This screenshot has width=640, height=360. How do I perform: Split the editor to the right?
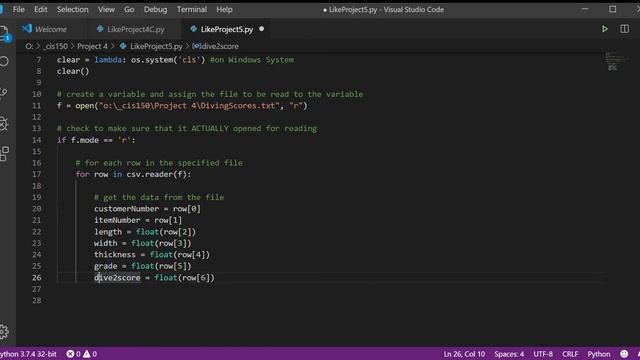pos(624,29)
